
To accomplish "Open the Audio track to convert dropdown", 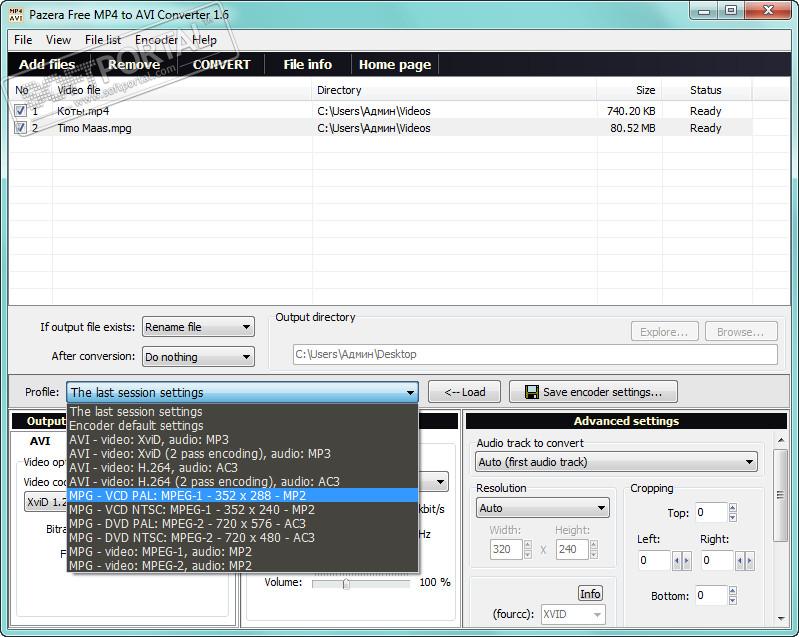I will pos(617,462).
